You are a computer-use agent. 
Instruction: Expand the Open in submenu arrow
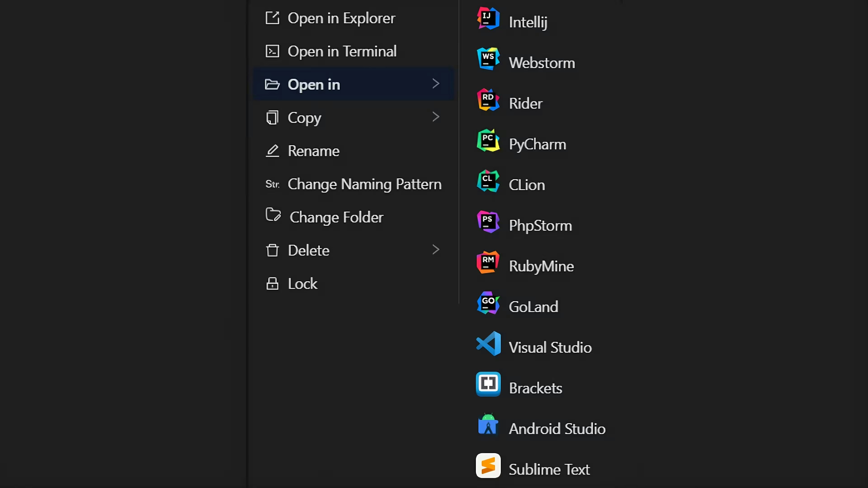436,84
